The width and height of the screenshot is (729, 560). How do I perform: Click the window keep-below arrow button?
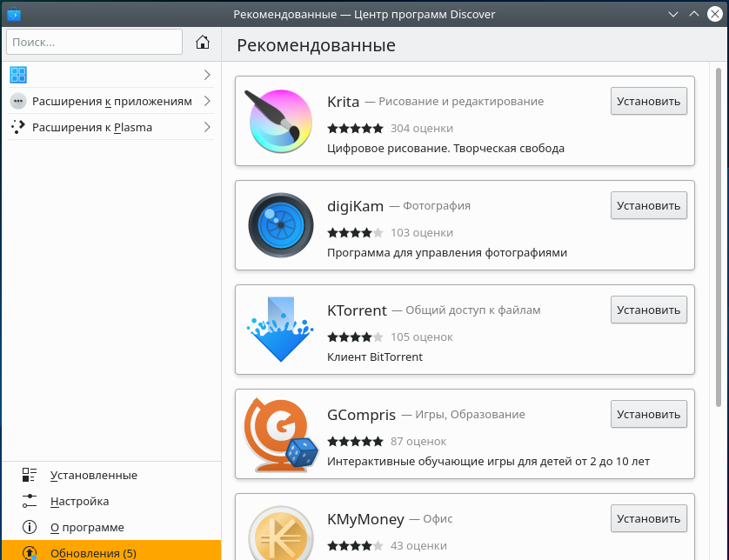point(672,15)
